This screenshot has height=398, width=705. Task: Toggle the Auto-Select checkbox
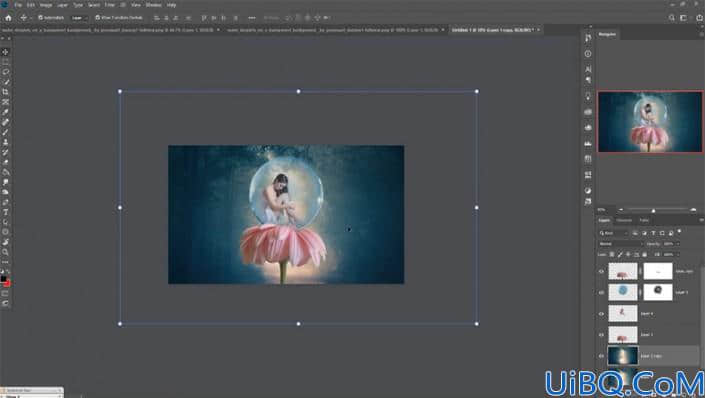click(40, 18)
